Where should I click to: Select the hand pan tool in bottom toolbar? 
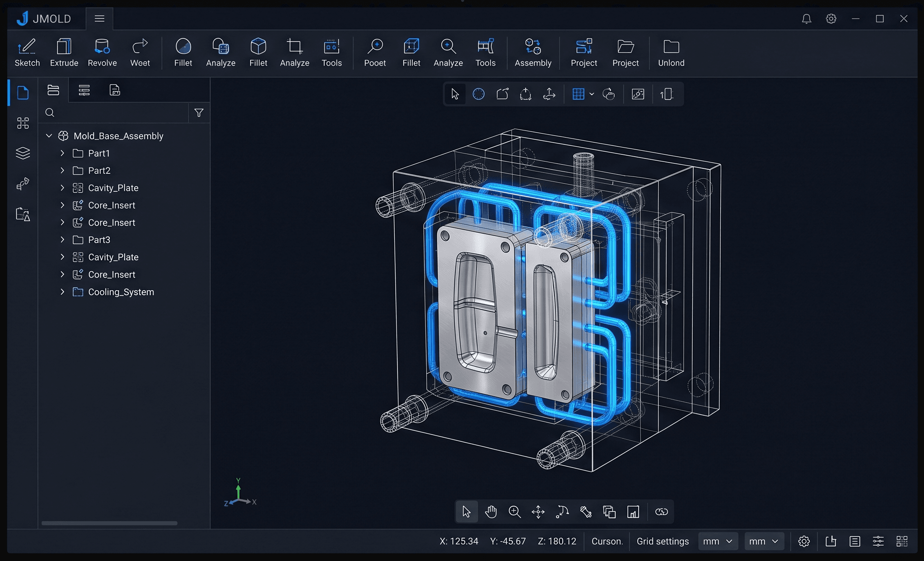point(490,512)
